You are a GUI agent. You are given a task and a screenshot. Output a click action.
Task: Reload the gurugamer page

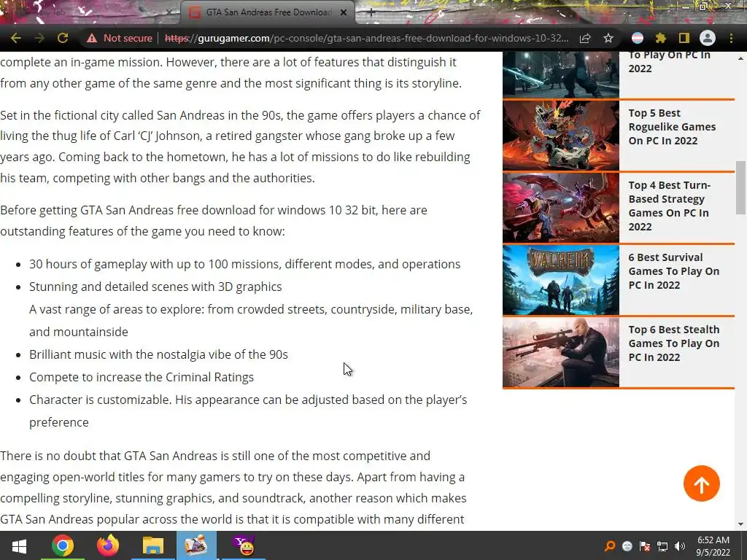(x=63, y=38)
